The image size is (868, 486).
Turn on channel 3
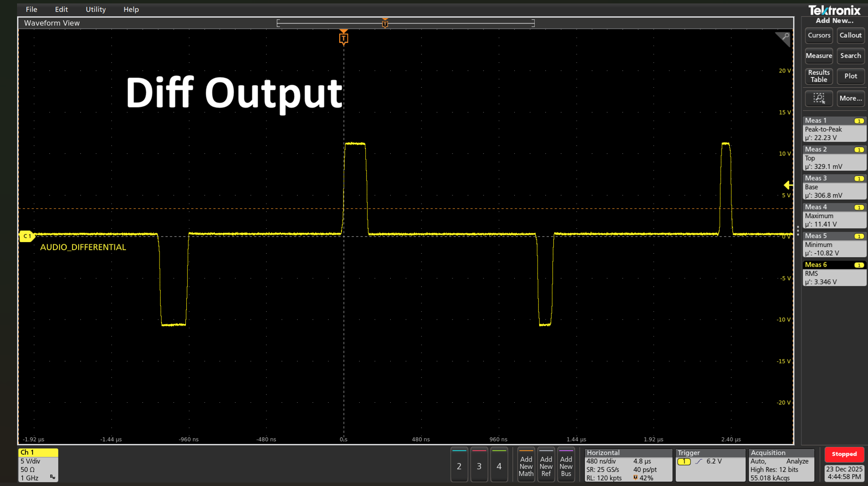(x=479, y=465)
